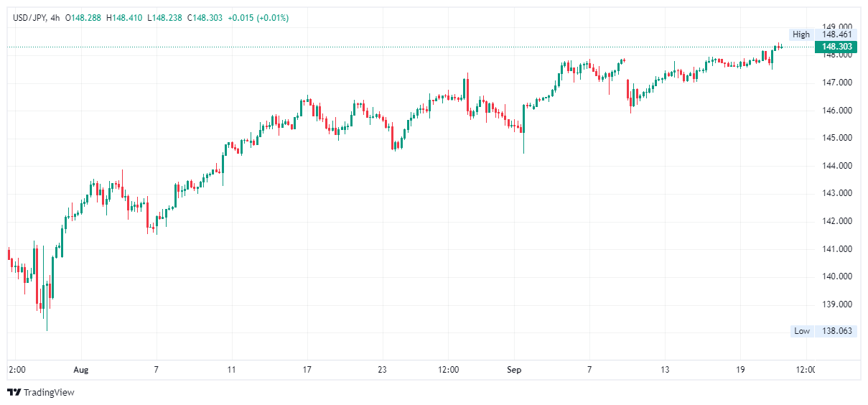Image resolution: width=868 pixels, height=405 pixels.
Task: Click 144.000 on the price axis
Action: pyautogui.click(x=836, y=166)
